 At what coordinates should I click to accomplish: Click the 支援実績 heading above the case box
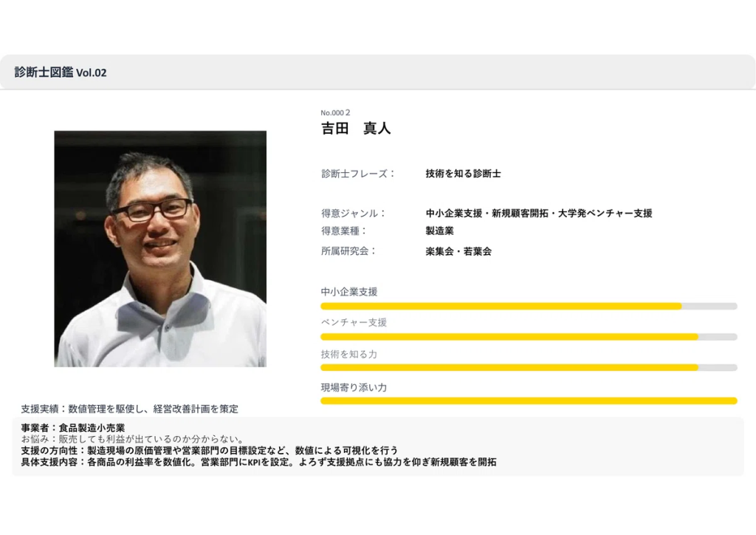(x=129, y=409)
